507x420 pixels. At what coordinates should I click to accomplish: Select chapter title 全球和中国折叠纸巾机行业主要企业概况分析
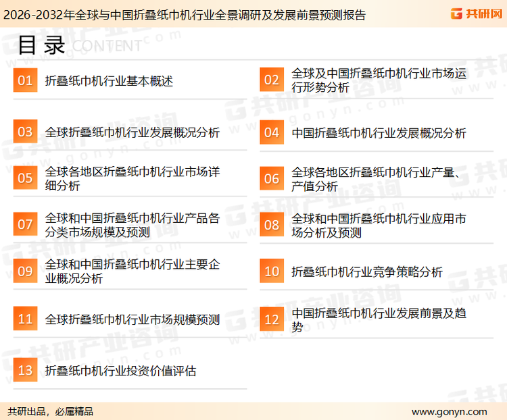point(132,271)
